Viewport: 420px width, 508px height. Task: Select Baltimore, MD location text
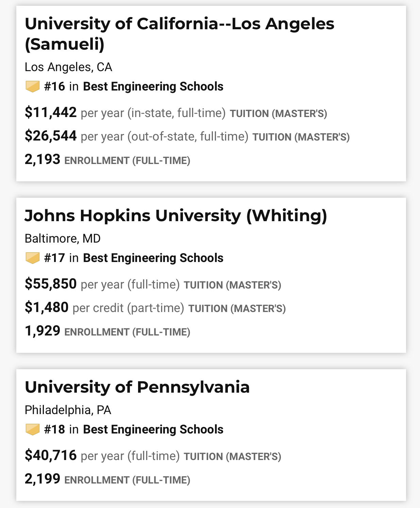pos(63,239)
